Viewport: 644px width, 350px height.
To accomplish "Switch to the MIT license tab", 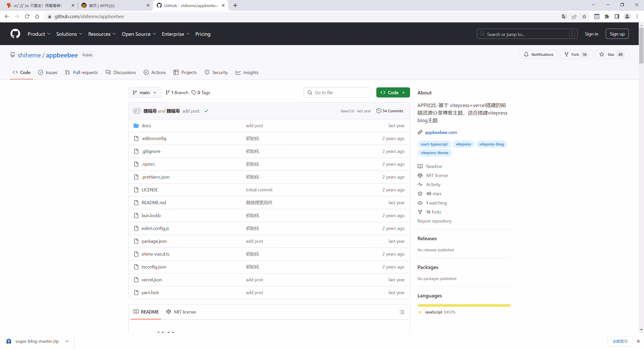I will [x=181, y=312].
